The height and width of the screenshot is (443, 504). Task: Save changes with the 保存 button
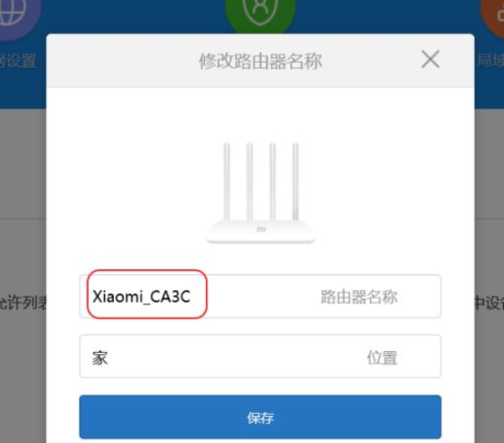click(260, 417)
